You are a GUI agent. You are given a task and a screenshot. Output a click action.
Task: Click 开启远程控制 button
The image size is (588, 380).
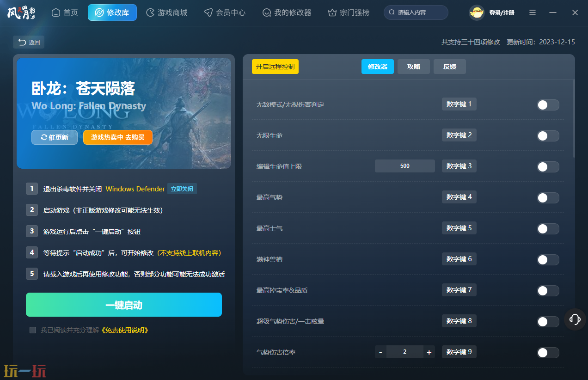click(x=275, y=67)
